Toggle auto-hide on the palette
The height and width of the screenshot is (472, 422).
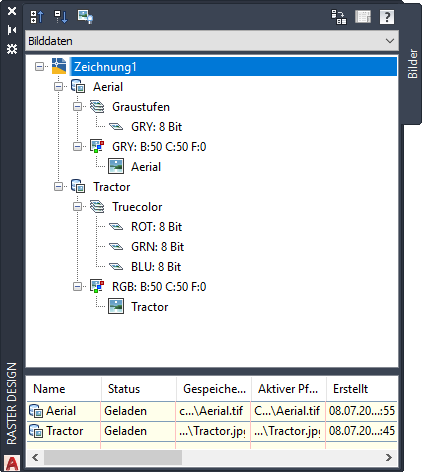point(12,30)
